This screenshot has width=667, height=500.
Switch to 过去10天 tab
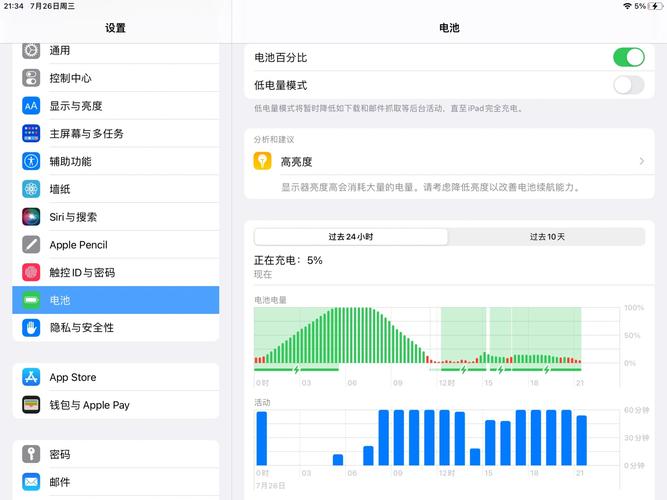[x=547, y=237]
